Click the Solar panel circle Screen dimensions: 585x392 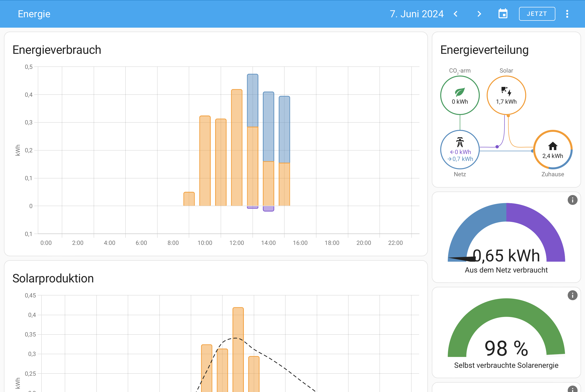[506, 95]
